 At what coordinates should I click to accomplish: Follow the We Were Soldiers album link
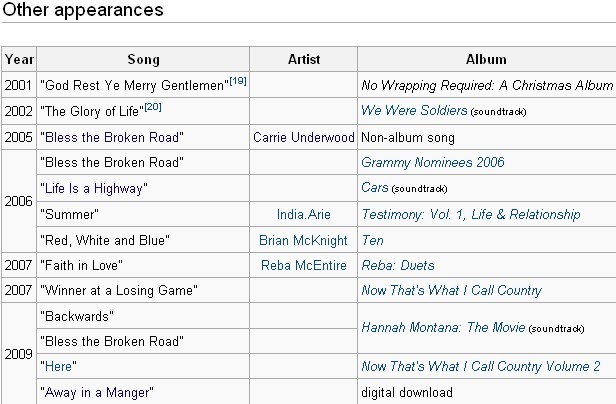coord(414,110)
